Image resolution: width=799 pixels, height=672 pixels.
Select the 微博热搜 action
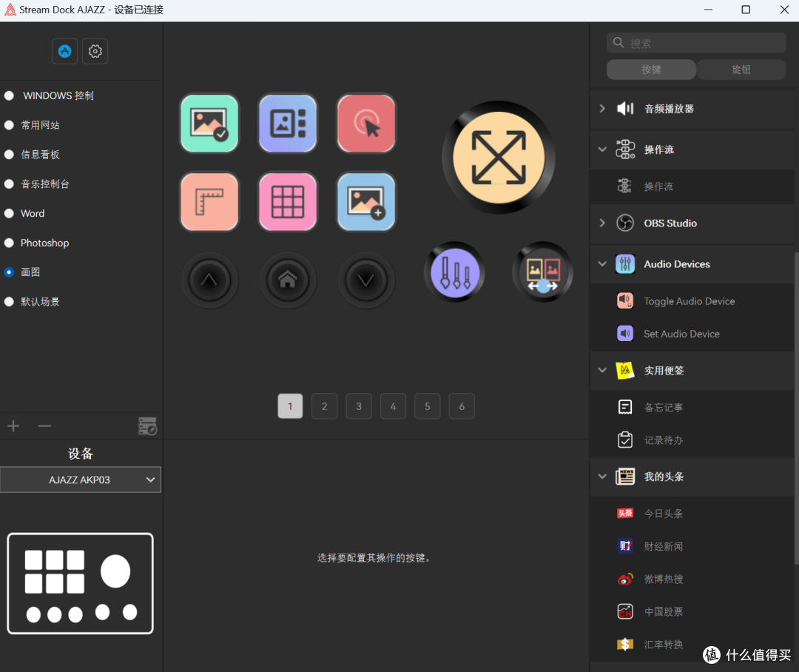[x=692, y=579]
